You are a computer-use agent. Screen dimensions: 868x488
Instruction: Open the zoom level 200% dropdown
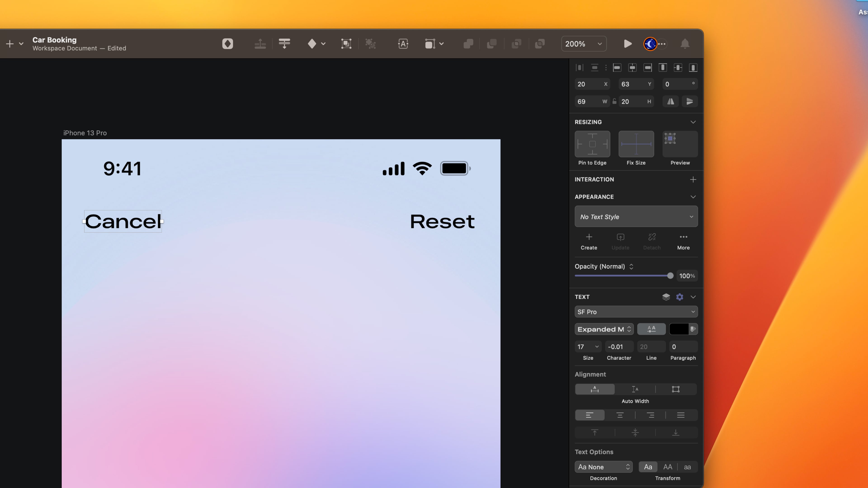point(584,44)
